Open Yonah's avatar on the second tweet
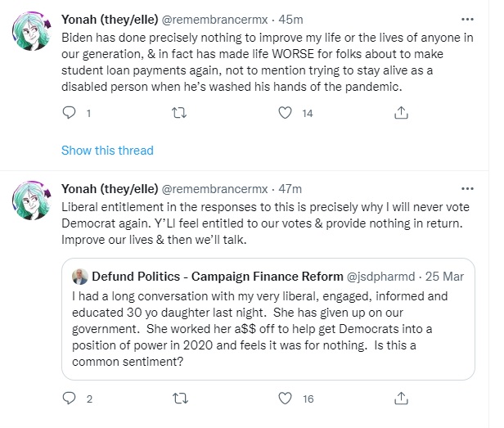 click(31, 200)
